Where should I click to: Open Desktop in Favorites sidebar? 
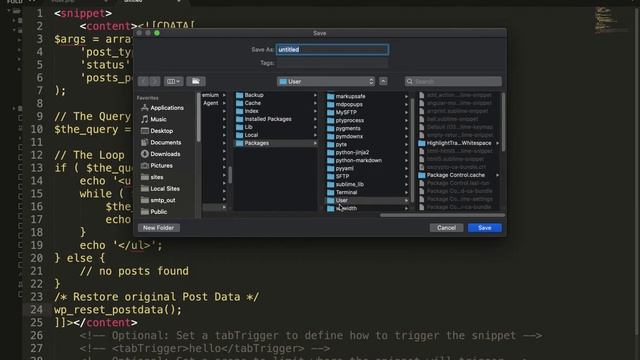click(x=157, y=131)
